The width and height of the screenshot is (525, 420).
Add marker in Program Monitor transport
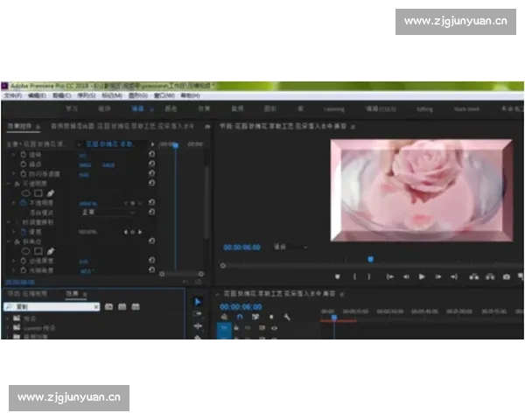click(x=338, y=276)
